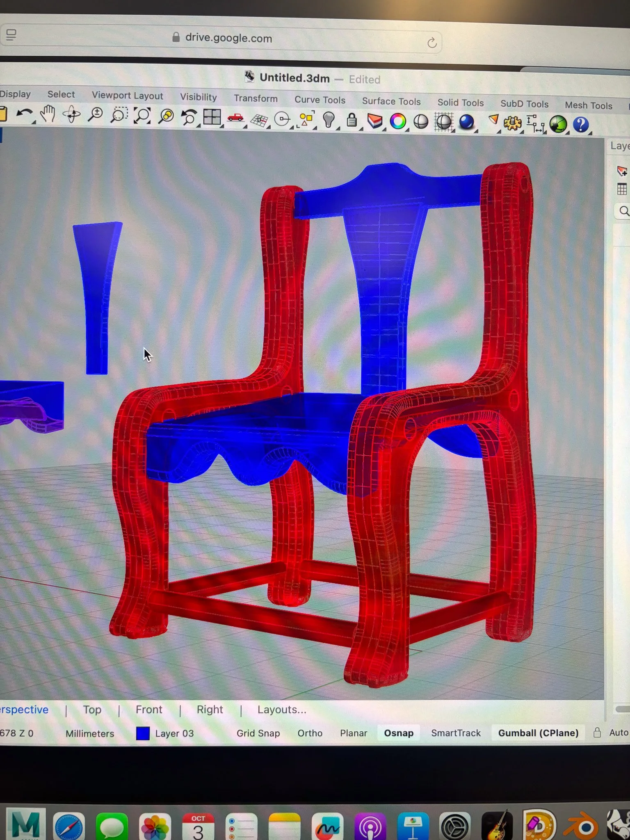Open Help with the question mark icon
Image resolution: width=630 pixels, height=840 pixels.
click(581, 125)
